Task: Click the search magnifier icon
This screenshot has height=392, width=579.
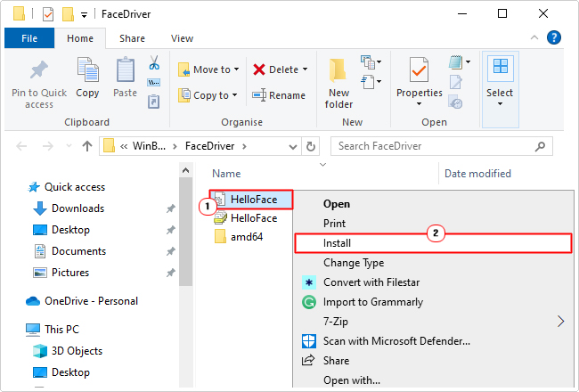Action: (x=540, y=146)
